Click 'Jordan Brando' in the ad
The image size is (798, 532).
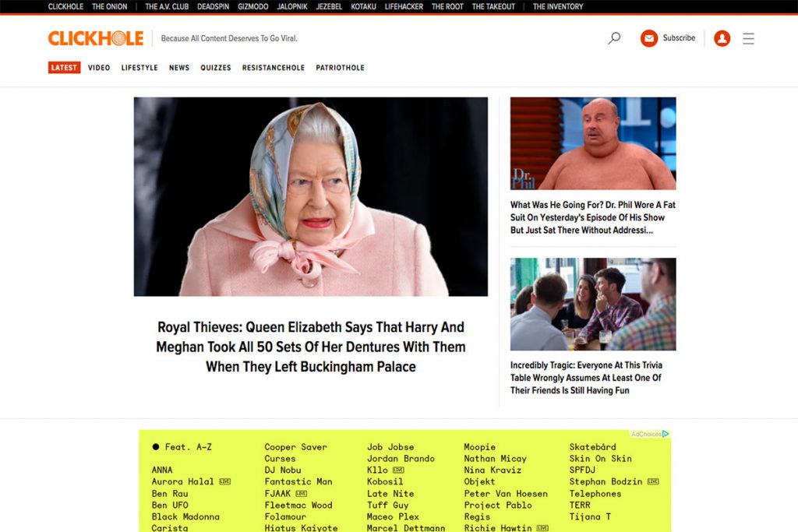pyautogui.click(x=401, y=458)
